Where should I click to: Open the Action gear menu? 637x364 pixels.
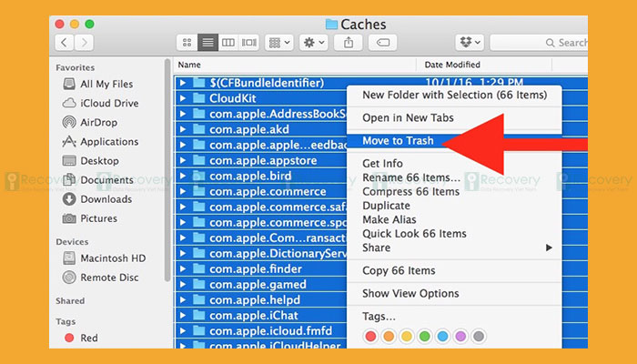314,43
